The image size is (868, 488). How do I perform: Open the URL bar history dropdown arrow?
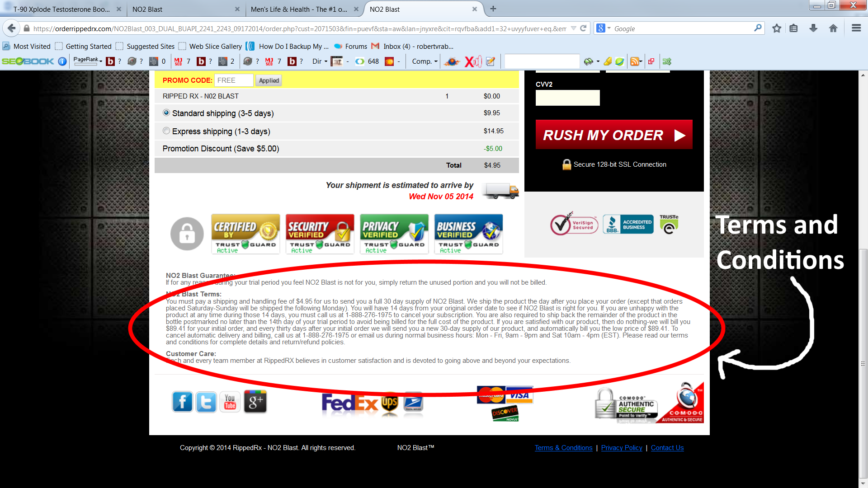[573, 28]
